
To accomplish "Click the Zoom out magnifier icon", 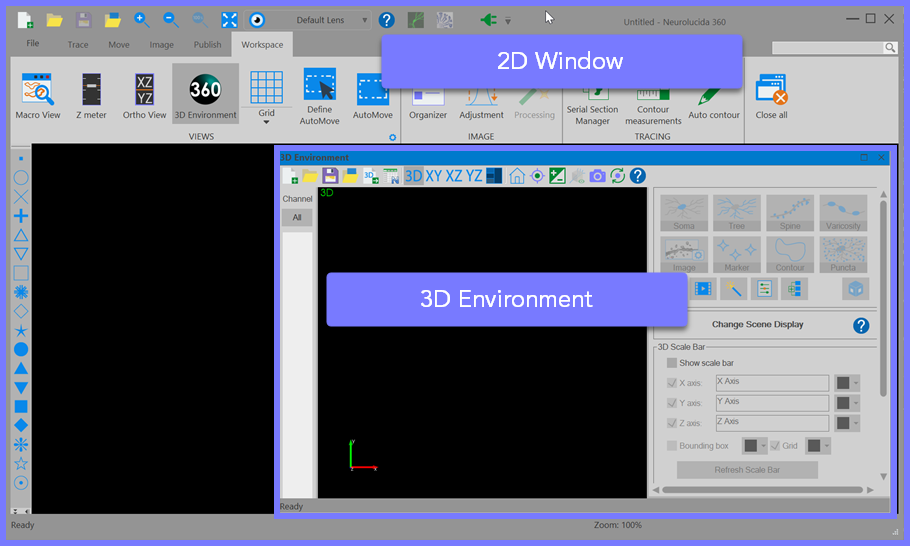I will point(171,20).
